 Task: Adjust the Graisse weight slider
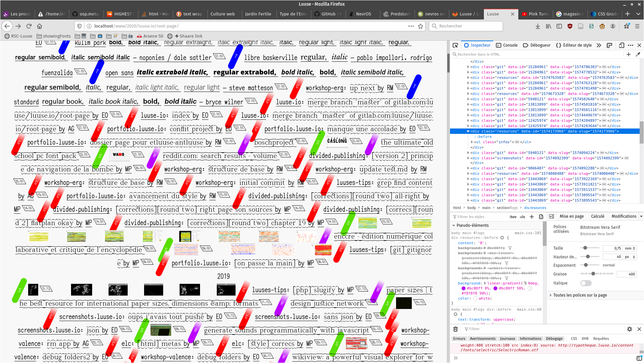pos(593,274)
